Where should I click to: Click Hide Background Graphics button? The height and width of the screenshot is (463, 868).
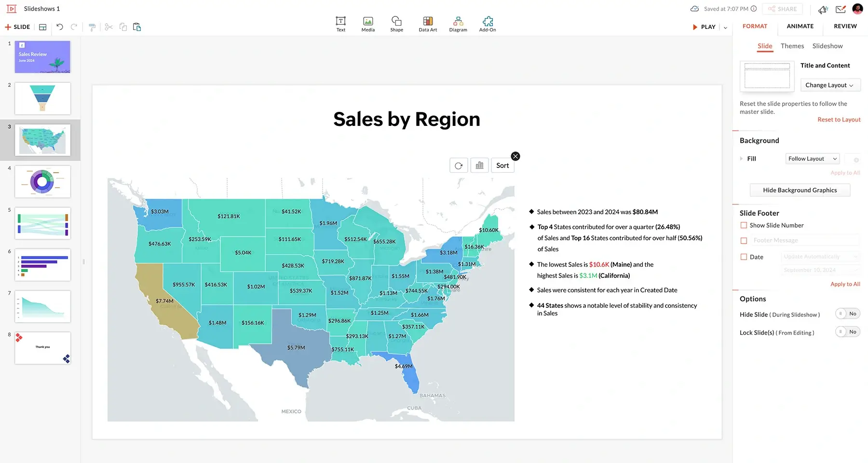coord(800,191)
